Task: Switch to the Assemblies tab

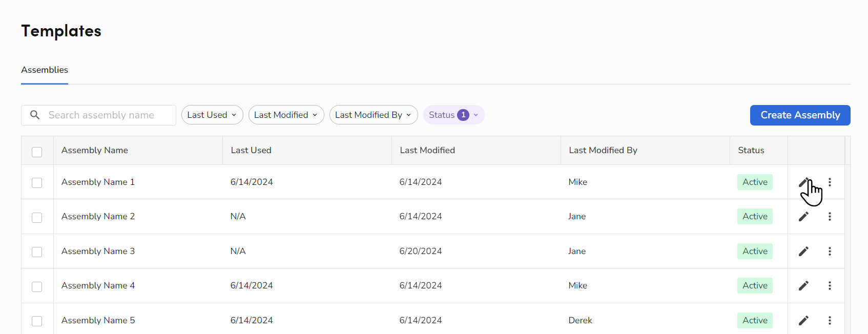Action: pyautogui.click(x=45, y=70)
